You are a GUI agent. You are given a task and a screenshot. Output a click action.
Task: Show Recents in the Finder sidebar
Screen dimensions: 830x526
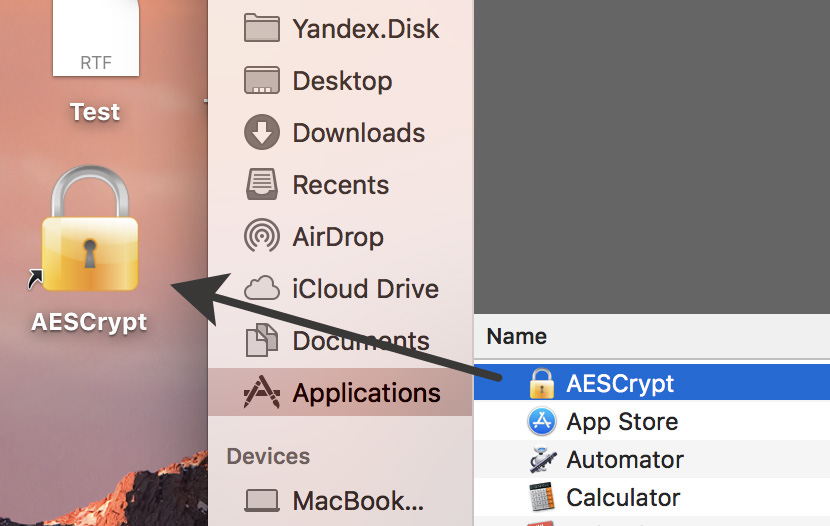point(340,184)
